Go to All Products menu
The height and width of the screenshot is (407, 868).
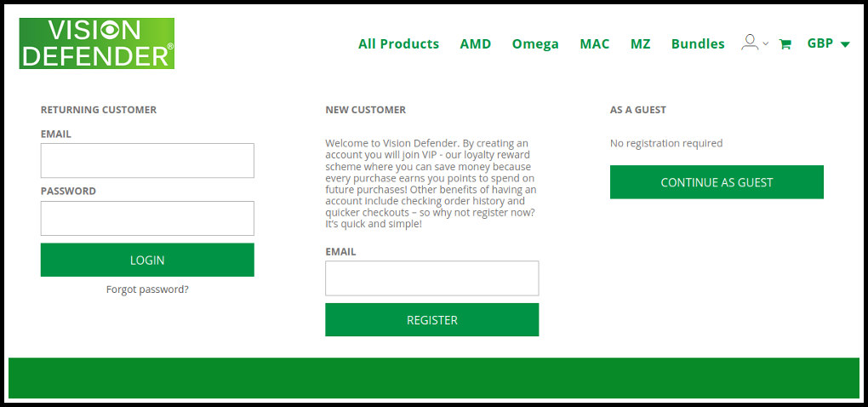click(398, 44)
